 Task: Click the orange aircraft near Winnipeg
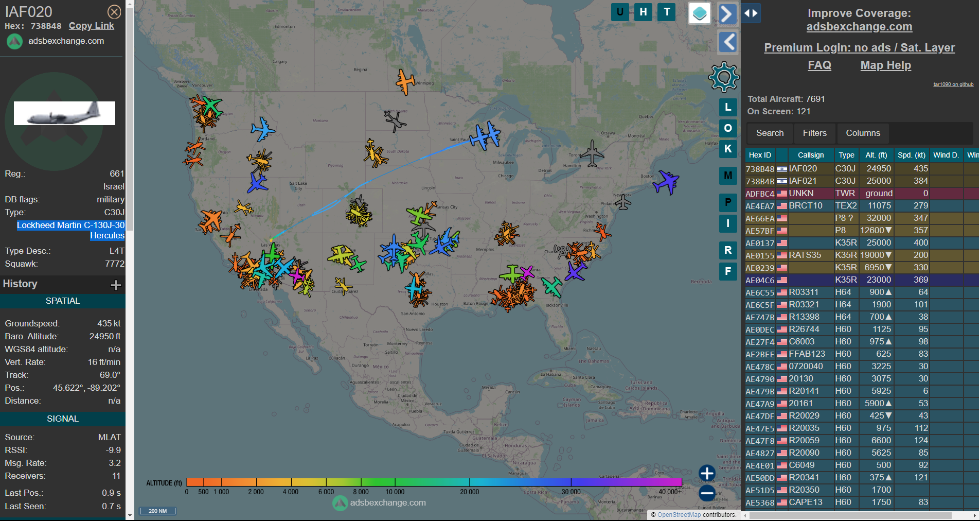(405, 82)
